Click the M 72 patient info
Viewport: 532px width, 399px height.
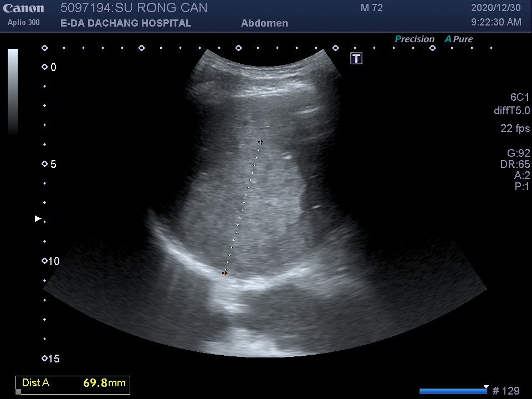click(x=371, y=8)
